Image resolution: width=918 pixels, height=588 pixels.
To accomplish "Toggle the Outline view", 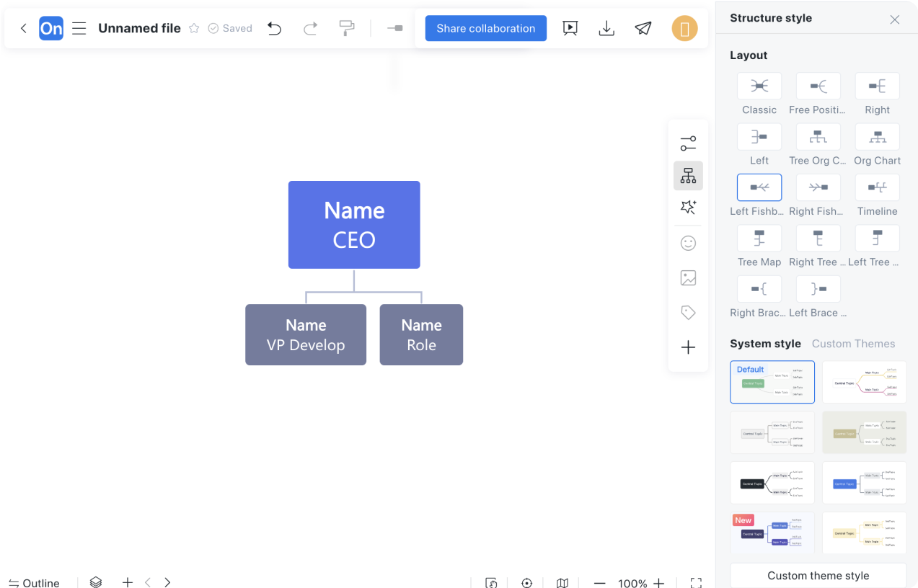I will tap(34, 582).
